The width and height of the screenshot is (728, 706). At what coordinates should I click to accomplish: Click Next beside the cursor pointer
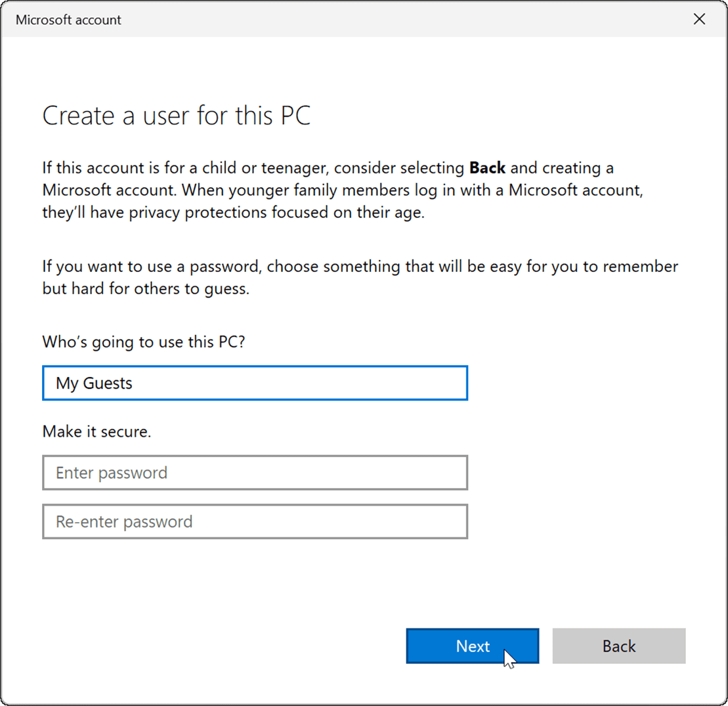(472, 646)
